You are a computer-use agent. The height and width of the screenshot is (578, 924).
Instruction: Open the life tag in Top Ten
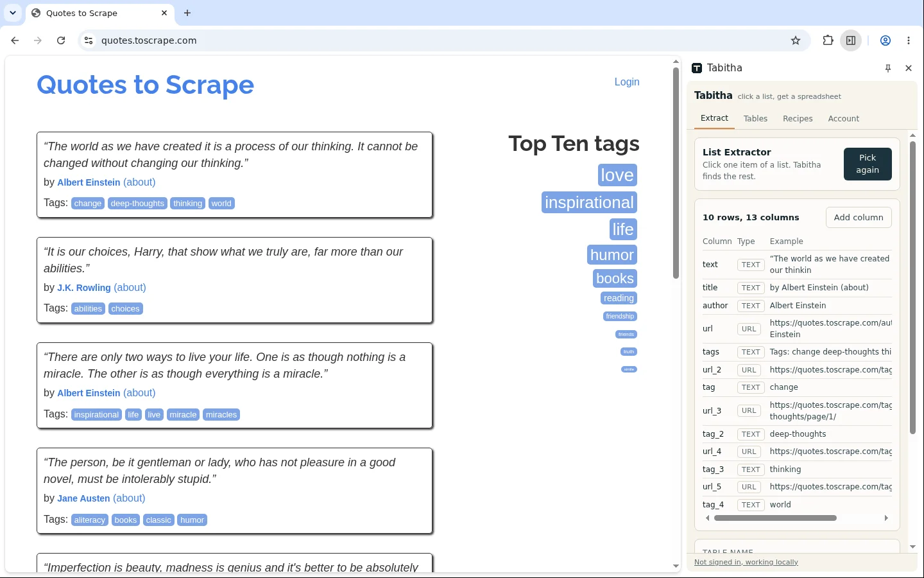pos(623,229)
